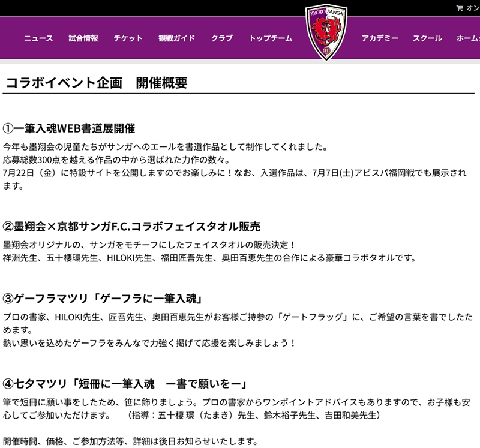The height and width of the screenshot is (448, 480).
Task: Click the line 墨翔会オリジナルの、サンガをモチーフ
Action: pos(149,245)
